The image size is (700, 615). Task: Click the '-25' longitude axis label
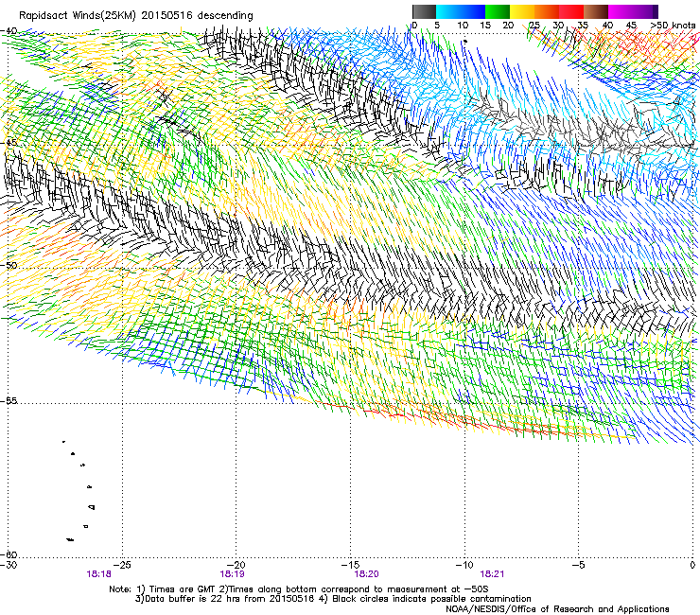[x=123, y=565]
